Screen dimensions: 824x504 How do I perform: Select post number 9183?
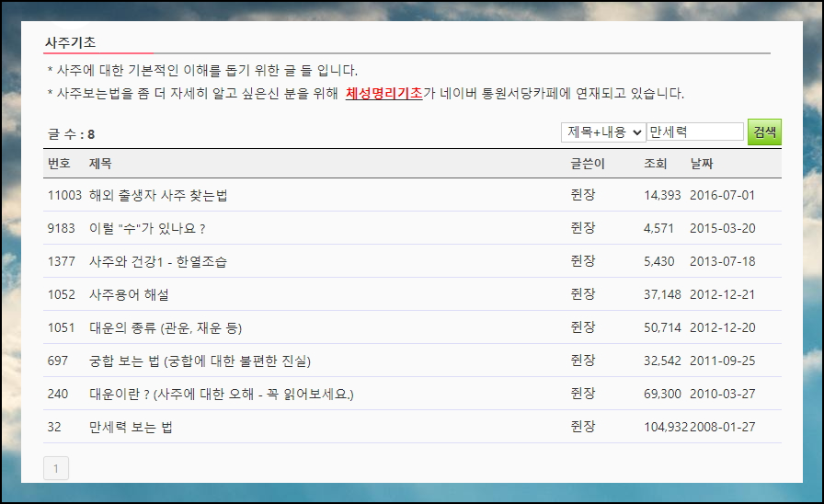tap(62, 229)
